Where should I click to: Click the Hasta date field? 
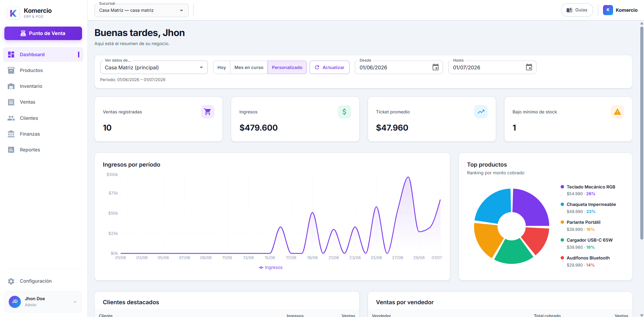click(492, 67)
